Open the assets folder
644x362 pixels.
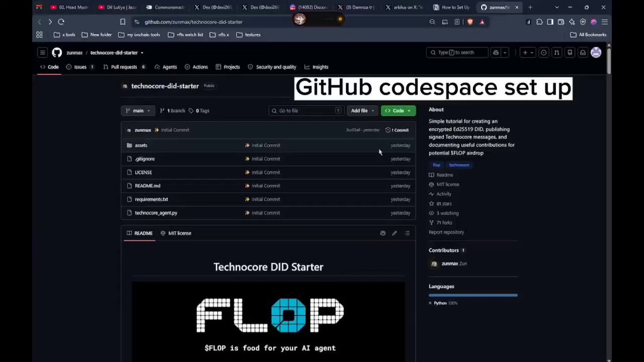point(141,145)
